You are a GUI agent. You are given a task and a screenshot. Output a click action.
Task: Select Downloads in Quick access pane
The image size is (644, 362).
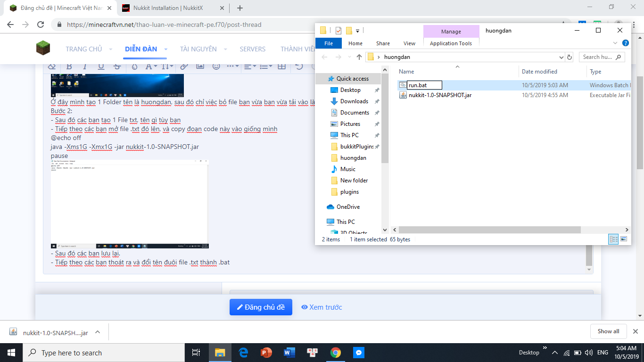pos(354,101)
